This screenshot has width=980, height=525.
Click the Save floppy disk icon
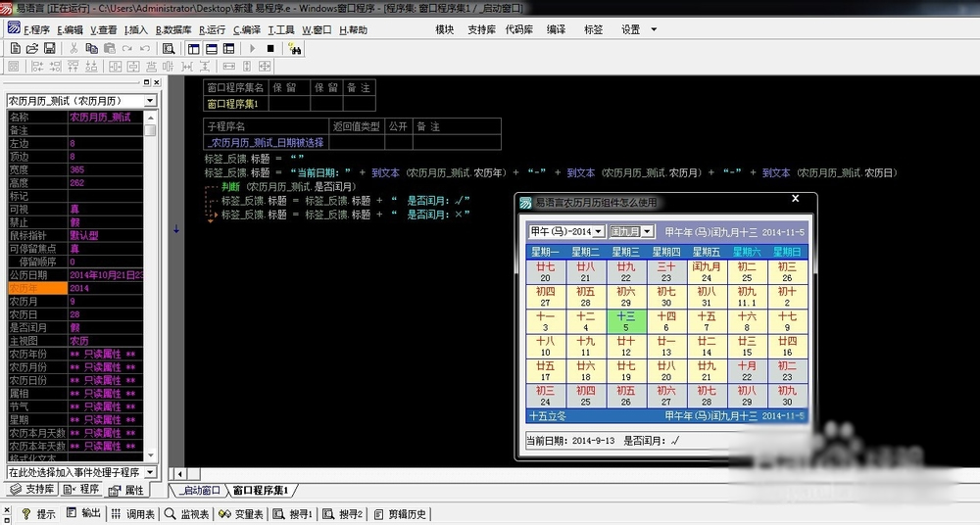[x=49, y=49]
